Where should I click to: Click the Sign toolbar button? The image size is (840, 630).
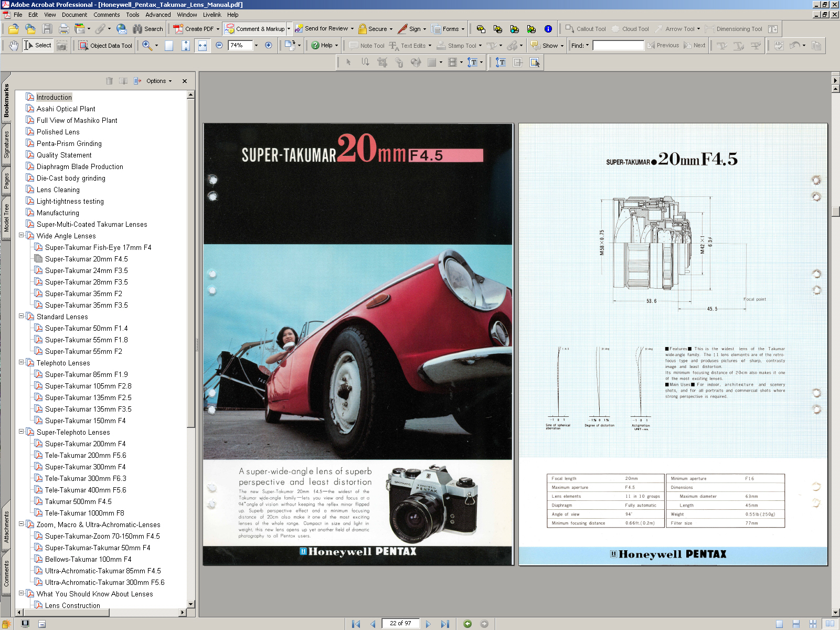[412, 29]
